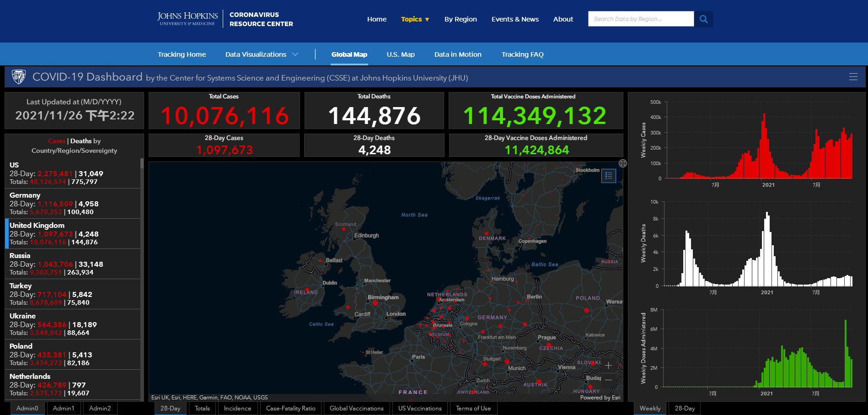
Task: Click the search magnifier button
Action: click(703, 19)
